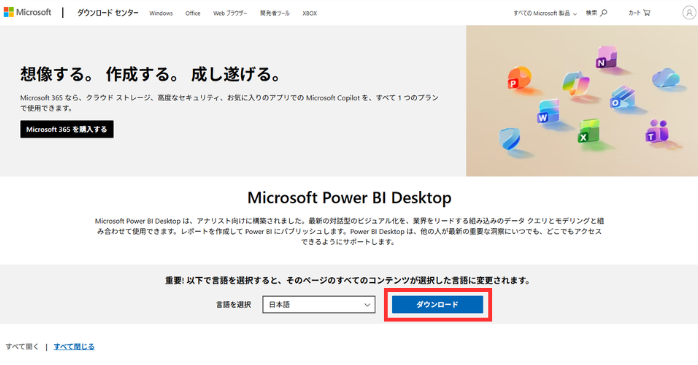Click the Teams icon in banner
Image resolution: width=698 pixels, height=365 pixels.
657,131
